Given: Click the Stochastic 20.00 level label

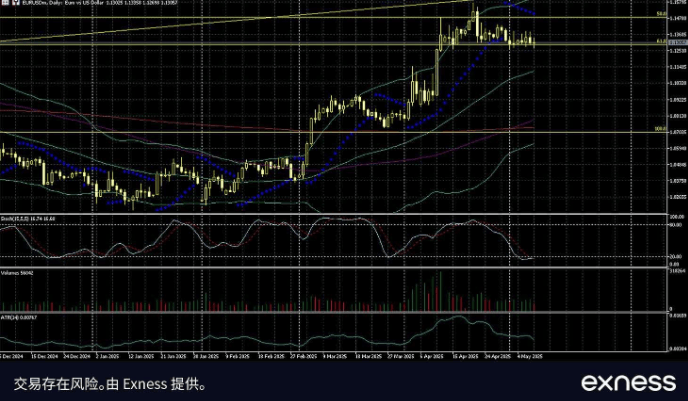Looking at the screenshot, I should 676,257.
